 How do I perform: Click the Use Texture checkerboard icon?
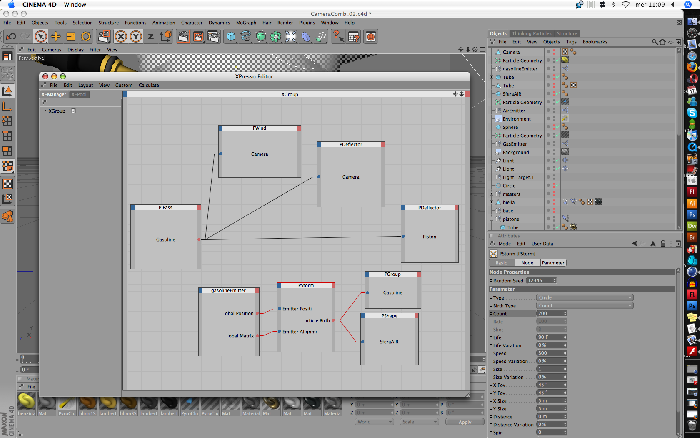7,184
